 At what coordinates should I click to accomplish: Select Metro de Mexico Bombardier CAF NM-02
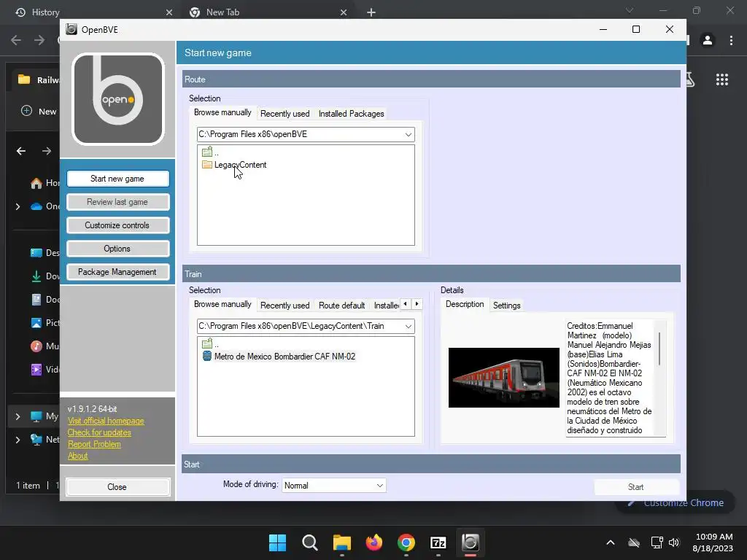coord(285,356)
